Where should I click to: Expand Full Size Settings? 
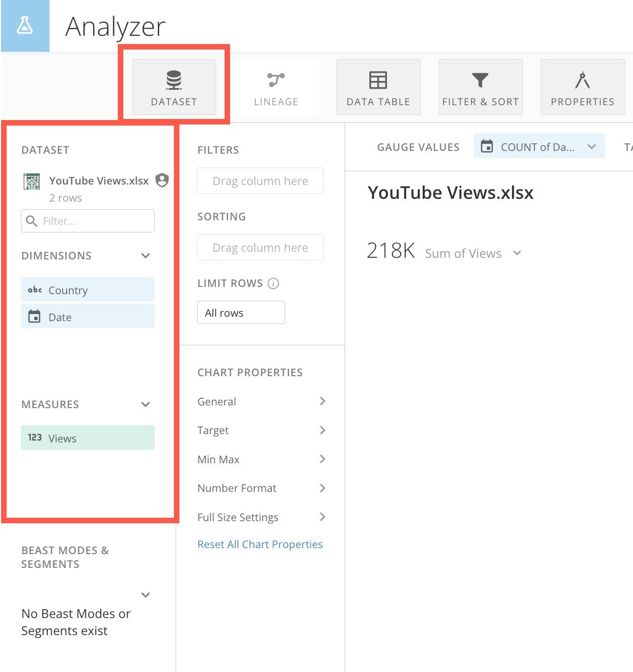pos(261,517)
